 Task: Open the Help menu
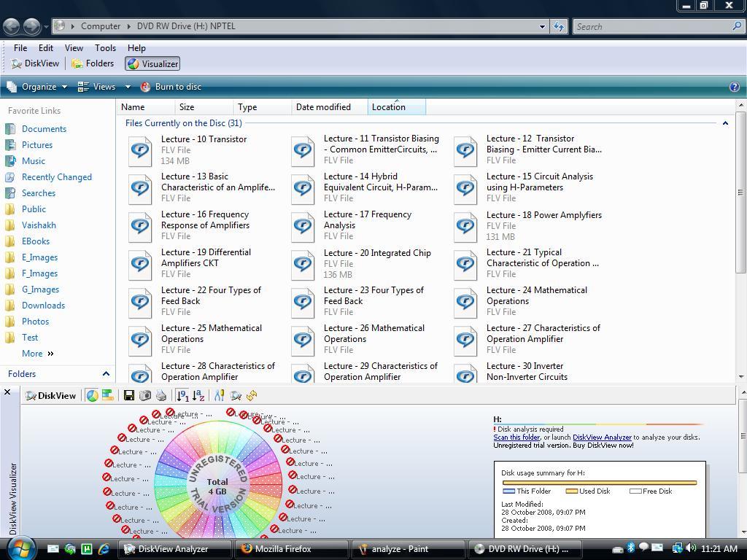point(136,47)
